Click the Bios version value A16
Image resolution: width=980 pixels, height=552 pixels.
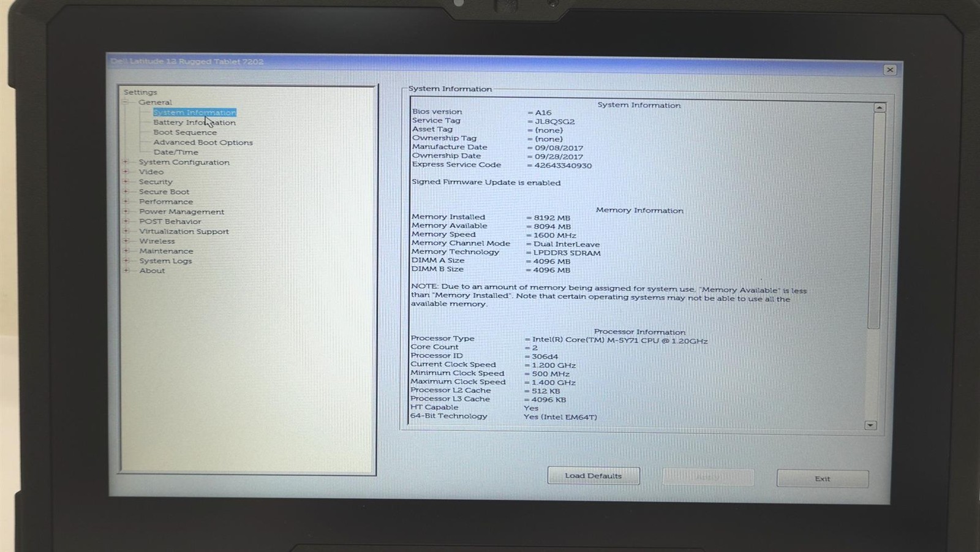pos(543,113)
